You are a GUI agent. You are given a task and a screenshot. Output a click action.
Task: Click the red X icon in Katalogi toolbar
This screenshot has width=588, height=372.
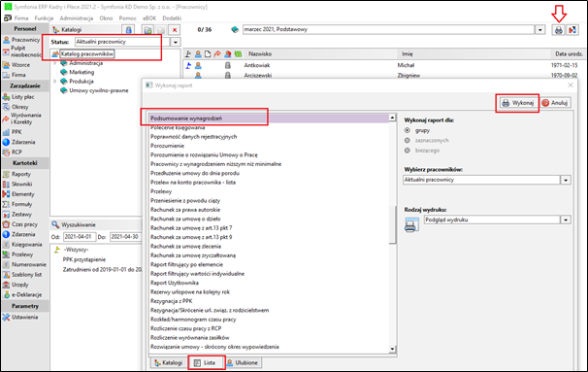(x=175, y=30)
